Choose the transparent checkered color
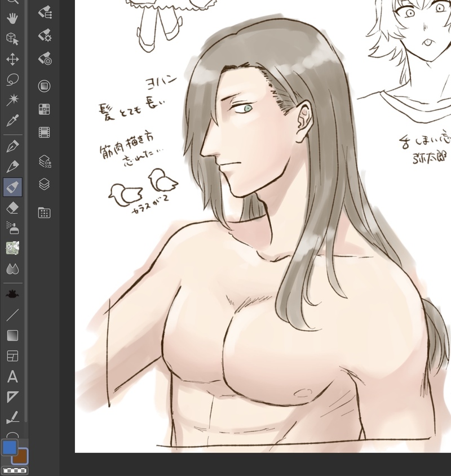This screenshot has height=476, width=451. pyautogui.click(x=15, y=471)
